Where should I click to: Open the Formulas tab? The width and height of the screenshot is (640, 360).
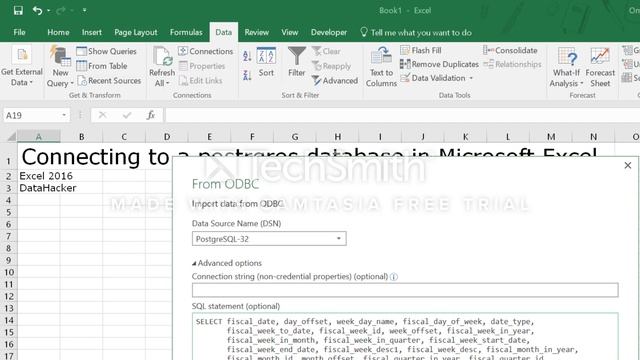186,32
